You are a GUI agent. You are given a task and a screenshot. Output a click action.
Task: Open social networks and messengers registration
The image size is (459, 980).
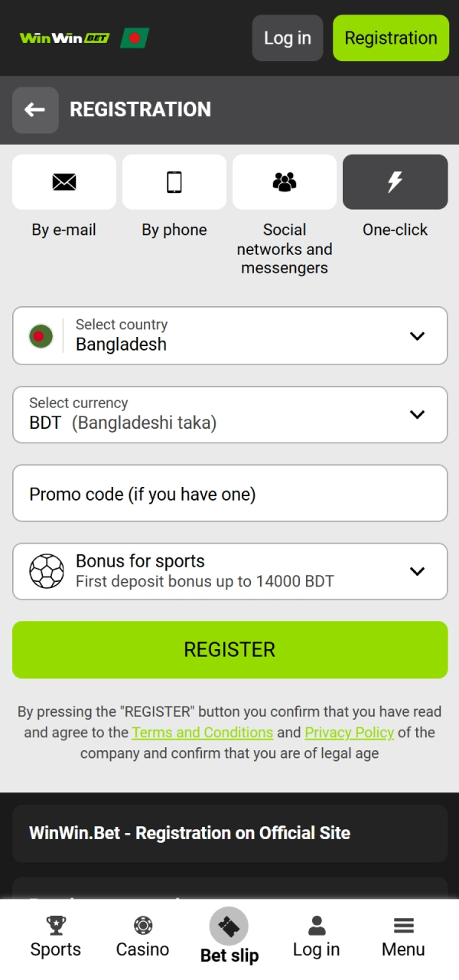click(x=285, y=182)
